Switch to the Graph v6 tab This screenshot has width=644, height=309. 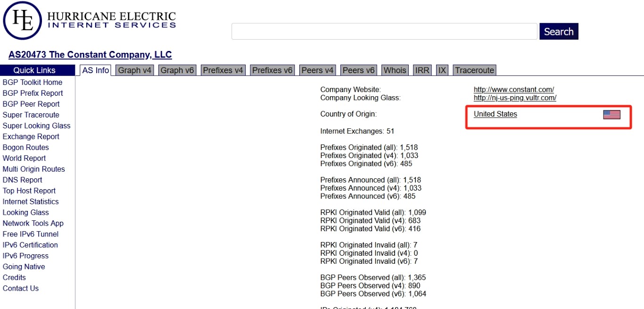177,70
